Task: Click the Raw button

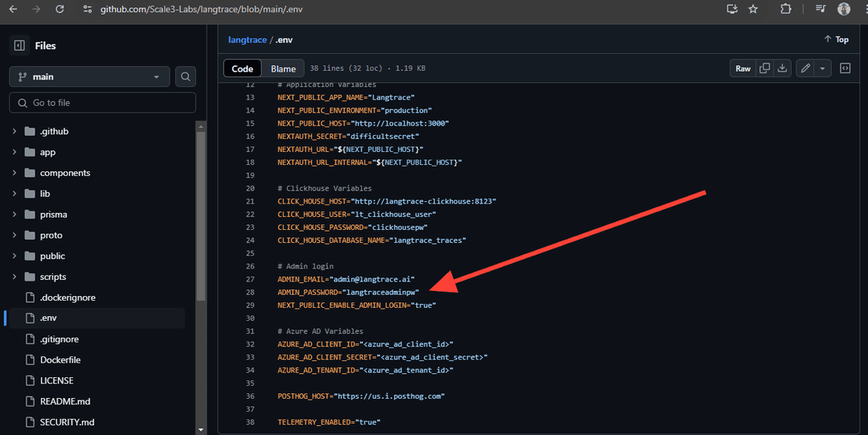Action: pyautogui.click(x=743, y=68)
